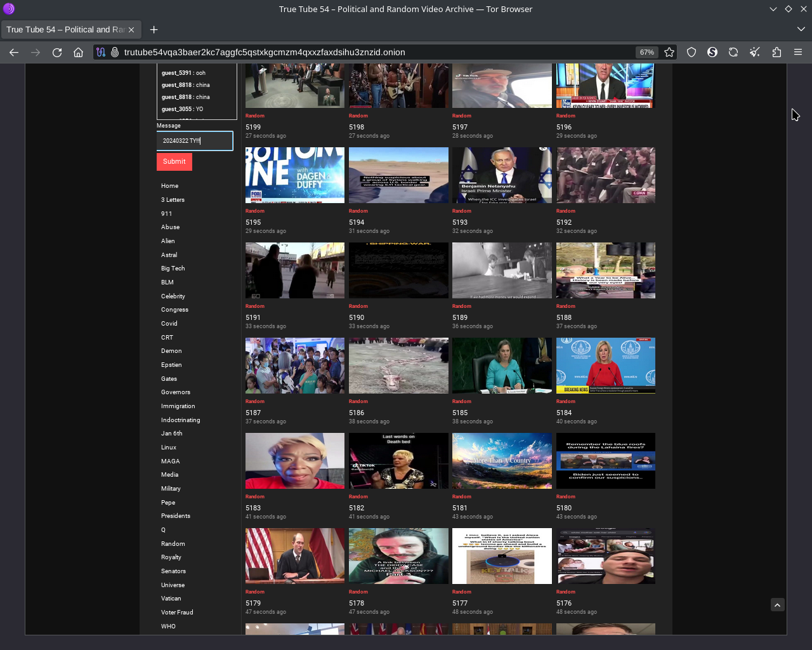Reload the current page
Screen dimensions: 812x650
57,53
